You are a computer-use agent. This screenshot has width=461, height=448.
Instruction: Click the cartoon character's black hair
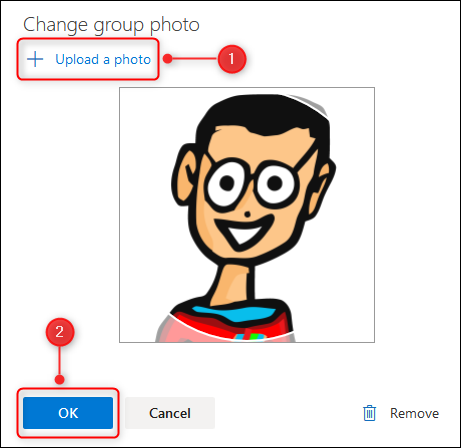coord(263,114)
